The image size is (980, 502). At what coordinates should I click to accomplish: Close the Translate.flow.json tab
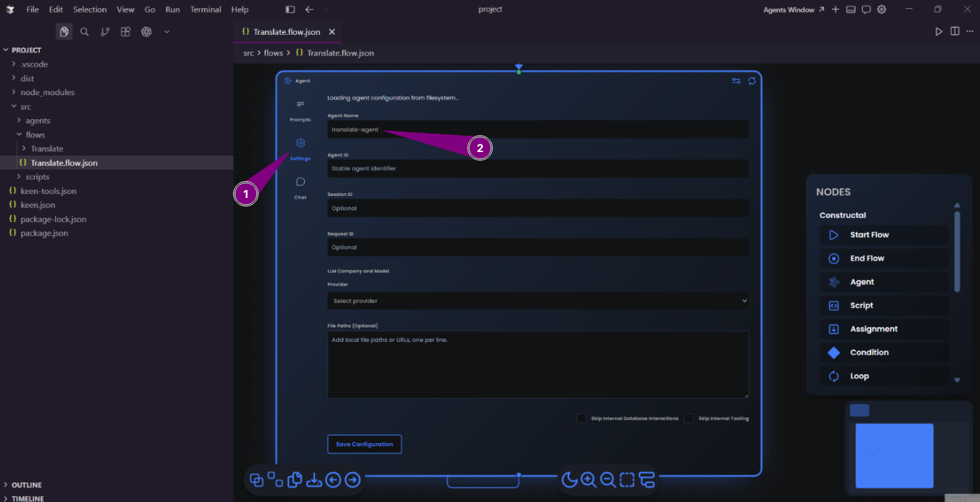point(331,32)
